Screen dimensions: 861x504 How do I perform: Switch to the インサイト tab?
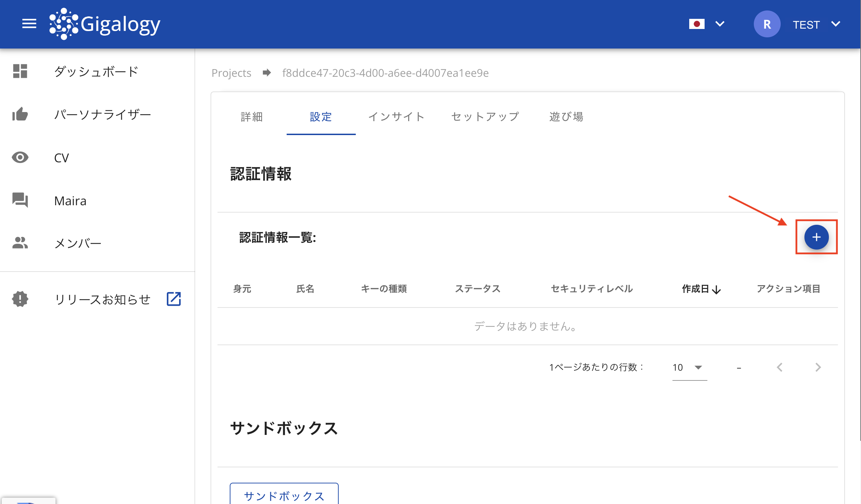point(396,117)
